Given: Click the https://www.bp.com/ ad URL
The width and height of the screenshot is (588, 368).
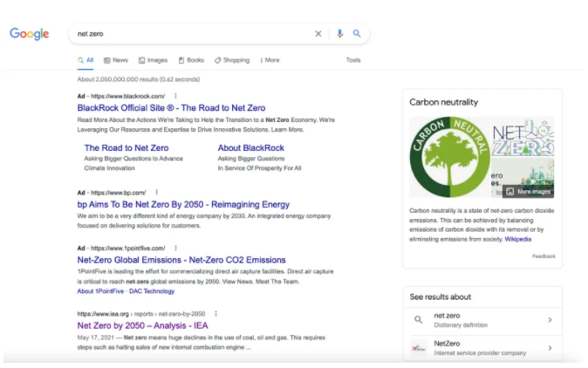Looking at the screenshot, I should pos(119,193).
